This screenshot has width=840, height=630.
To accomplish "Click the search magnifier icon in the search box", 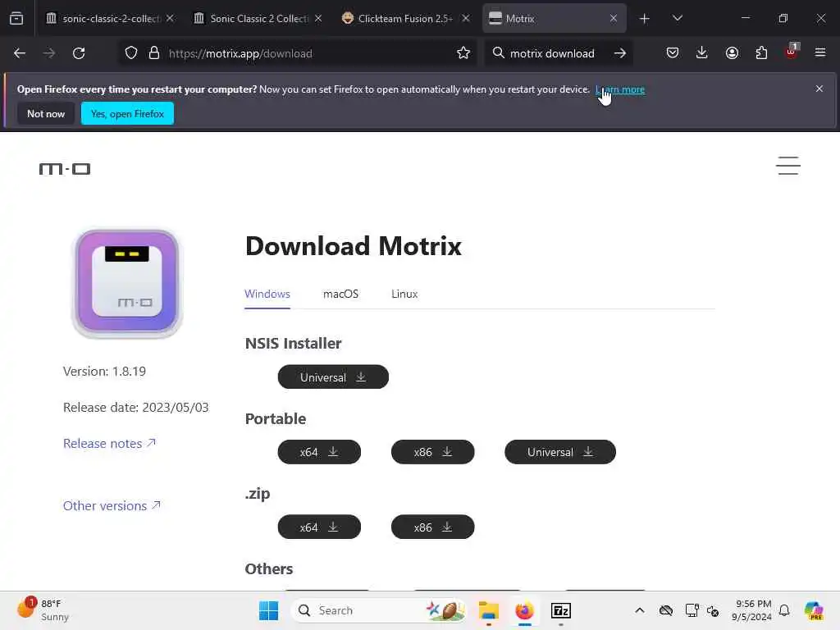I will click(x=498, y=53).
